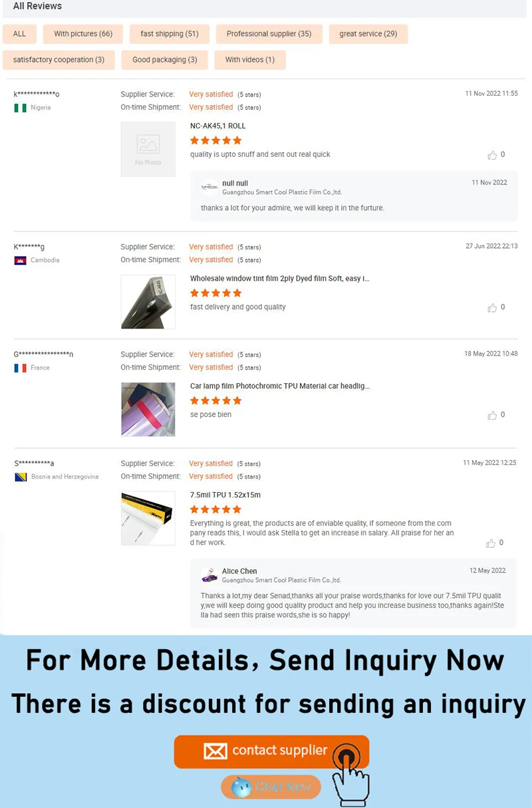Viewport: 532px width, 808px height.
Task: Show Good packaging (3) reviews
Action: click(x=165, y=60)
